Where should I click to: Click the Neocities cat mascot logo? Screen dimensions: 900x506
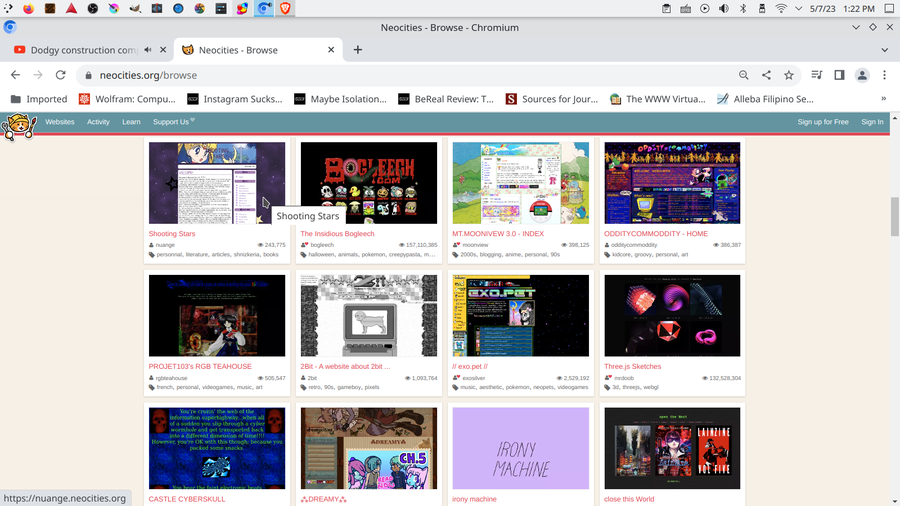(x=18, y=126)
